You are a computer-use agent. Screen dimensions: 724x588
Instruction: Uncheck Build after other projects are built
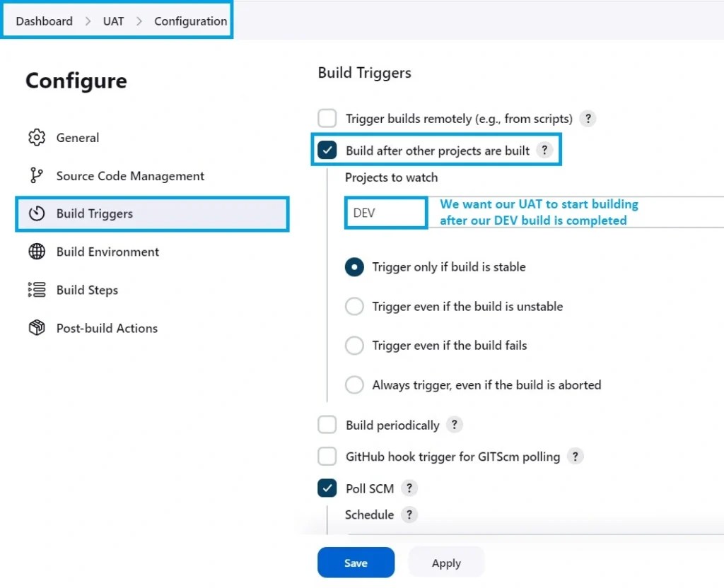coord(327,149)
